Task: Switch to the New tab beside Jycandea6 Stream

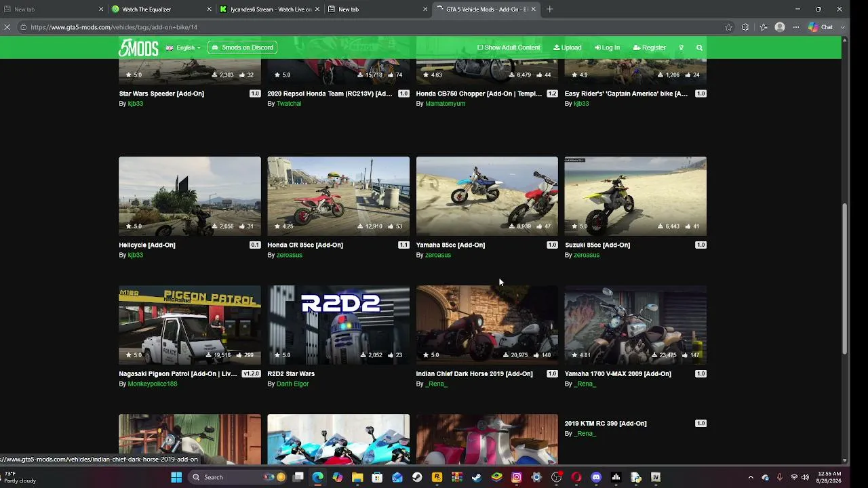Action: pos(378,9)
